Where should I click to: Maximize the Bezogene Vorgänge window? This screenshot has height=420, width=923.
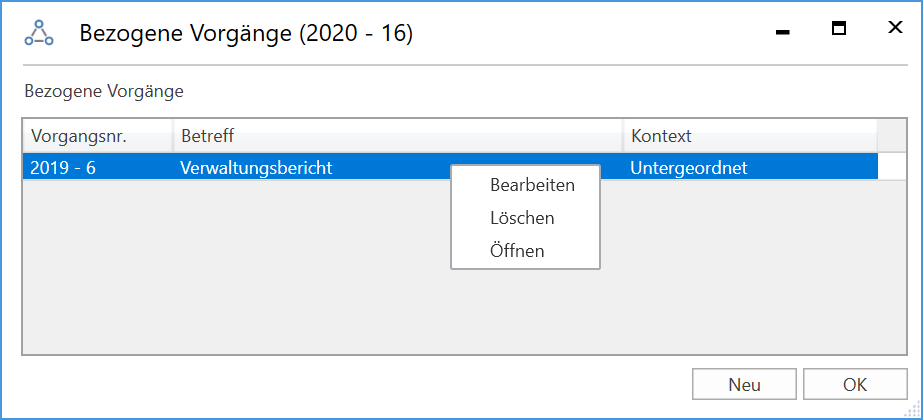click(839, 29)
